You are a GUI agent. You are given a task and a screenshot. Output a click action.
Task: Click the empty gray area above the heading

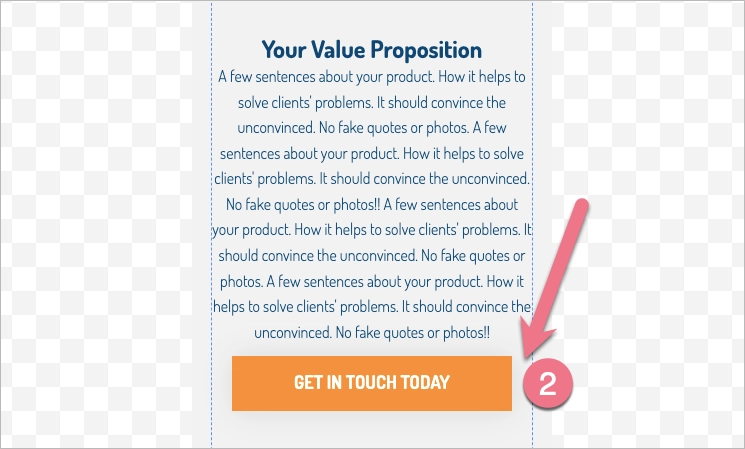click(371, 18)
